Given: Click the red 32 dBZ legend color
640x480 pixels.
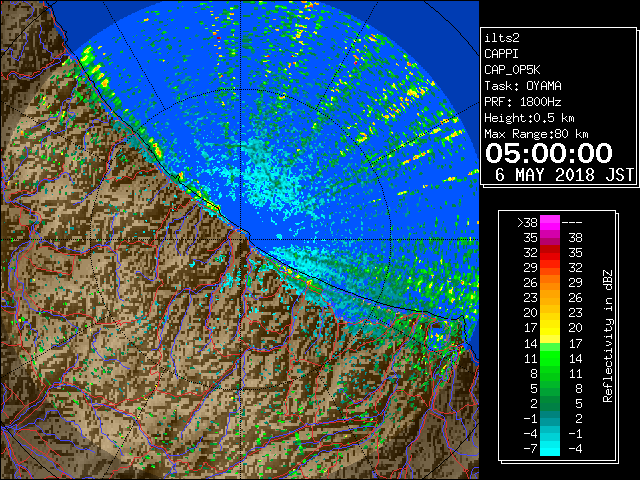Looking at the screenshot, I should point(550,253).
